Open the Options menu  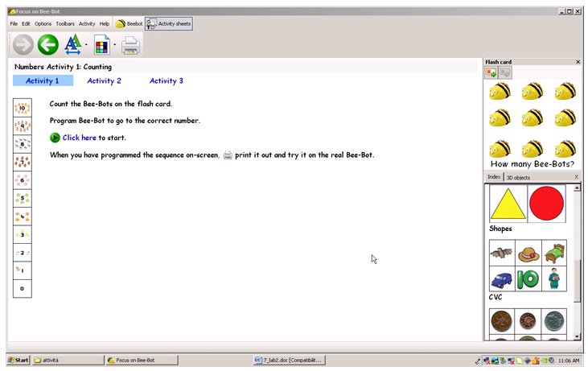[x=43, y=23]
